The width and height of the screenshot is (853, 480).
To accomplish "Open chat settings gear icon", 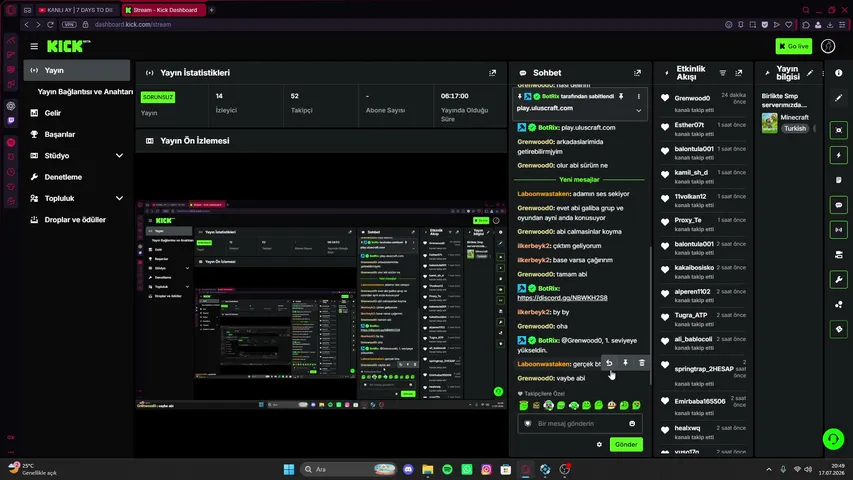I will [599, 445].
